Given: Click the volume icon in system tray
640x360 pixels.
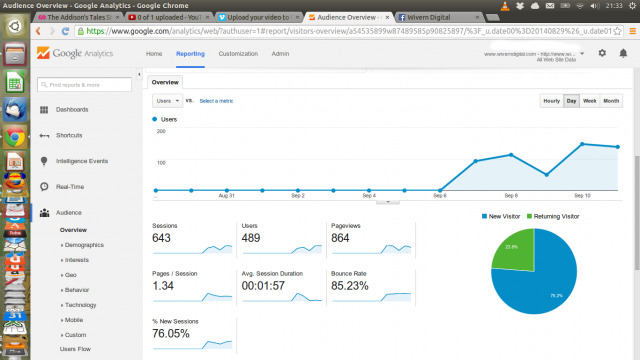Looking at the screenshot, I should 595,6.
